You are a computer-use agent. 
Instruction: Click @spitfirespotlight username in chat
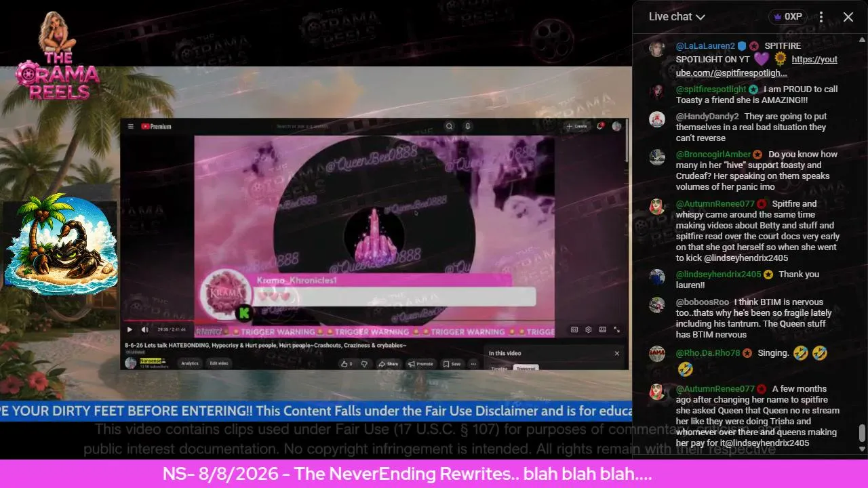[x=711, y=89]
